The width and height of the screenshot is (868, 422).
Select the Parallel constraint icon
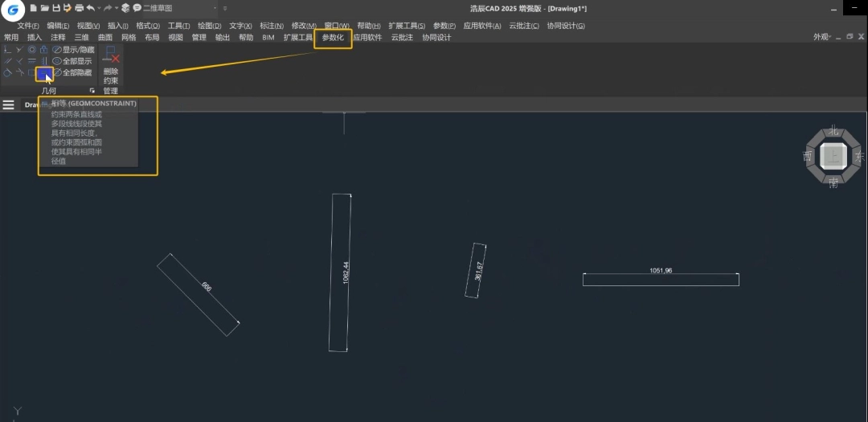click(8, 61)
